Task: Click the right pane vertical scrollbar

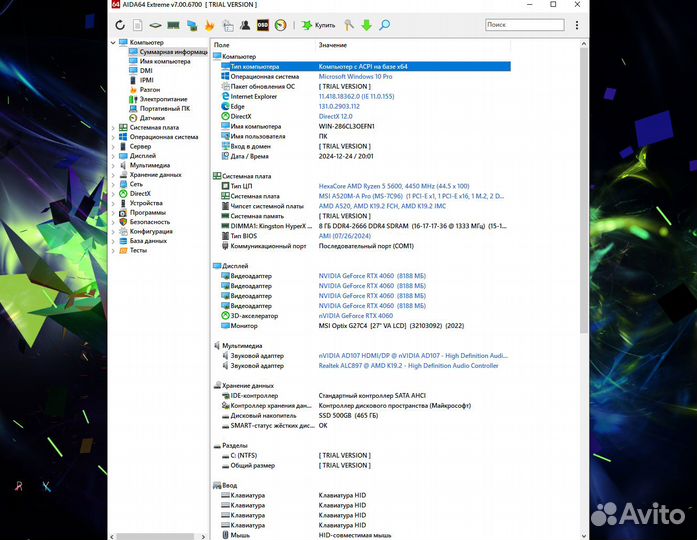Action: (x=584, y=189)
